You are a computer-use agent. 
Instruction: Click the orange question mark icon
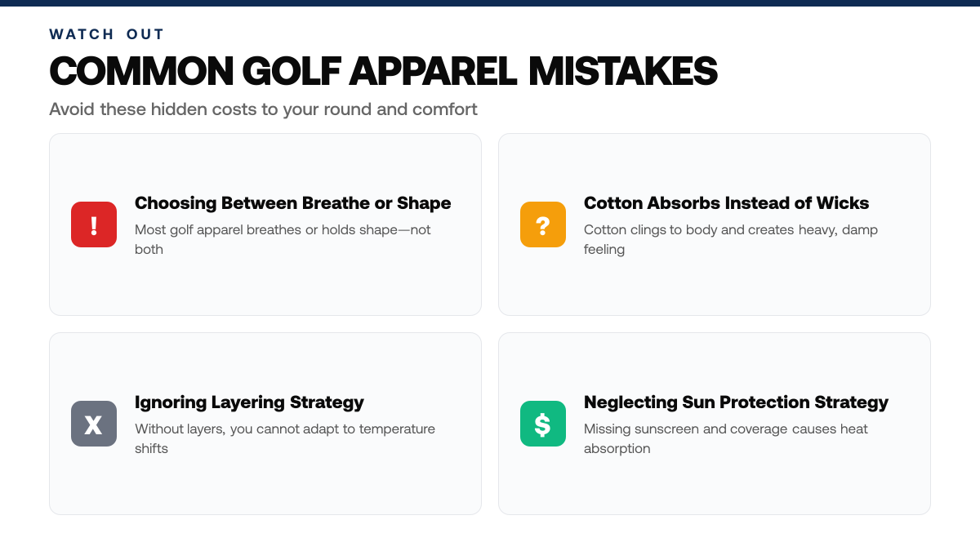(543, 224)
